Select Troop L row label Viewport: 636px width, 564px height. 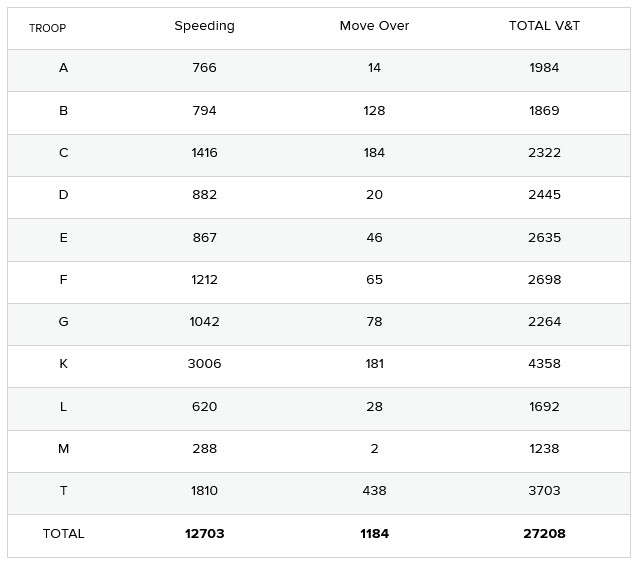(x=64, y=407)
